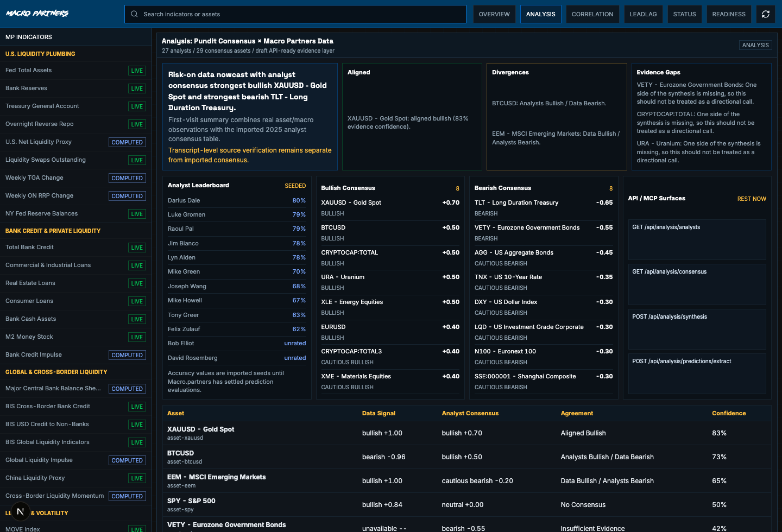
Task: Click the Asset column header
Action: [175, 413]
